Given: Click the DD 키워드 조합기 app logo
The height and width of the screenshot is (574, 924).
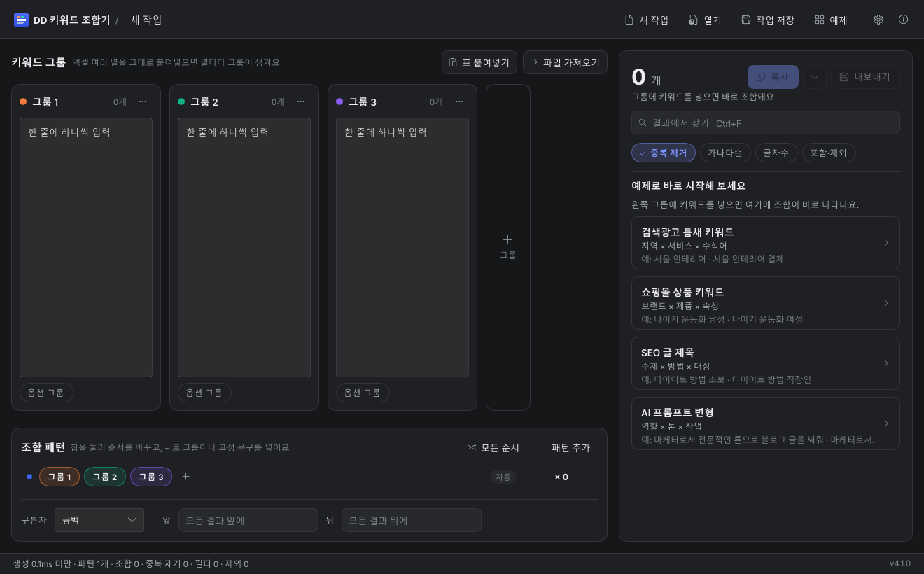Looking at the screenshot, I should point(21,20).
